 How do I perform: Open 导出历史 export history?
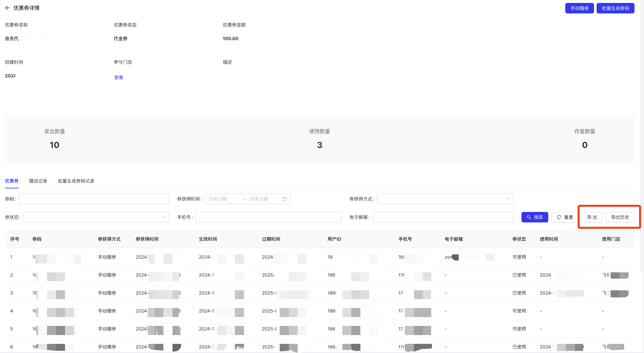click(x=620, y=217)
